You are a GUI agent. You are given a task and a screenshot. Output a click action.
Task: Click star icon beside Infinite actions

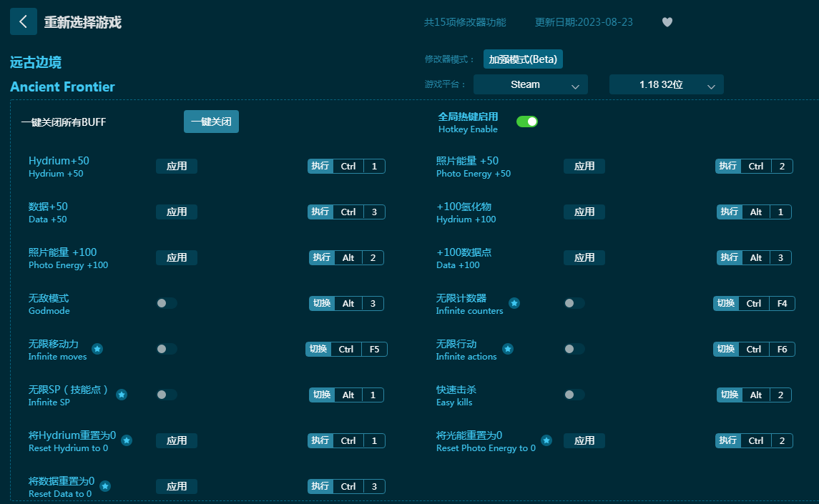[x=507, y=349]
